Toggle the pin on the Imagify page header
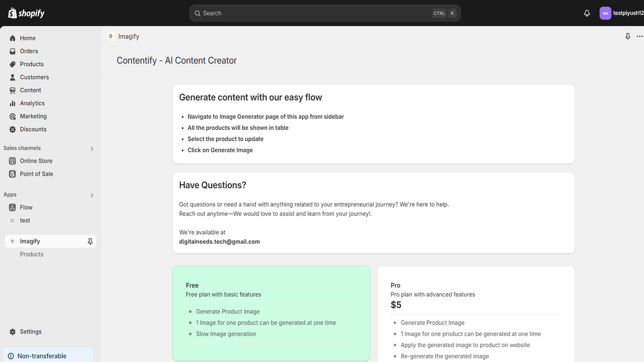Viewport: 644px width, 362px height. 627,36
